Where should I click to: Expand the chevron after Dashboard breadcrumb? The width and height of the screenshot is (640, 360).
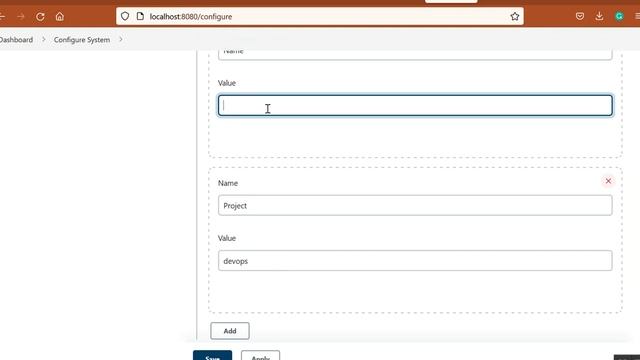44,40
